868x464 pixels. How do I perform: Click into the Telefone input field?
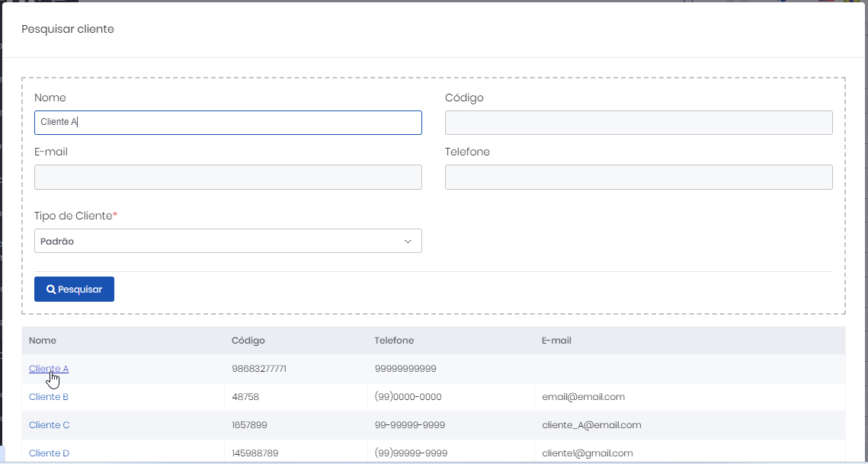[638, 177]
